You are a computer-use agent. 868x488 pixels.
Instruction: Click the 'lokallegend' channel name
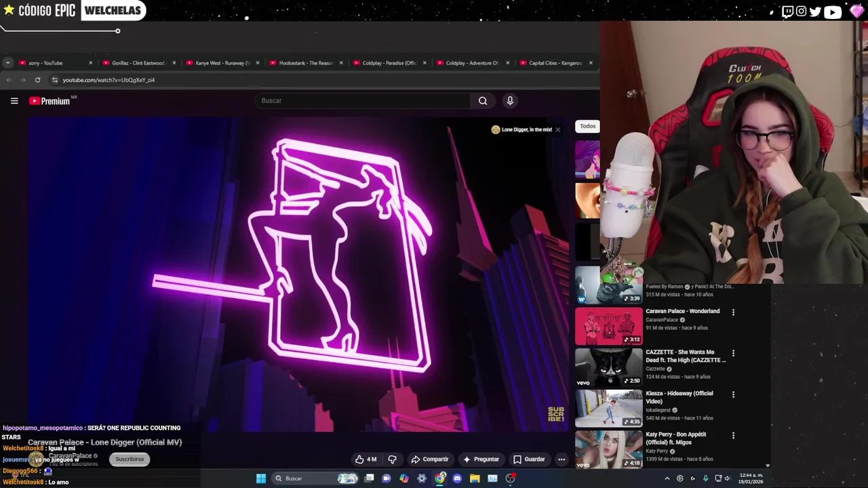(x=658, y=410)
